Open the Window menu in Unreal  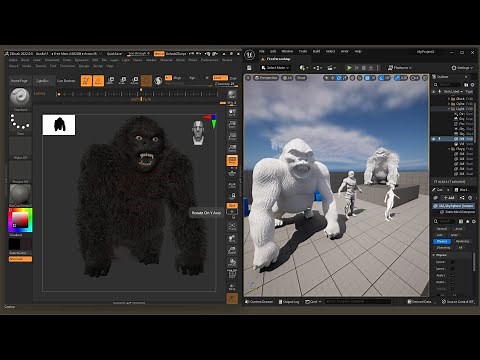tap(287, 51)
